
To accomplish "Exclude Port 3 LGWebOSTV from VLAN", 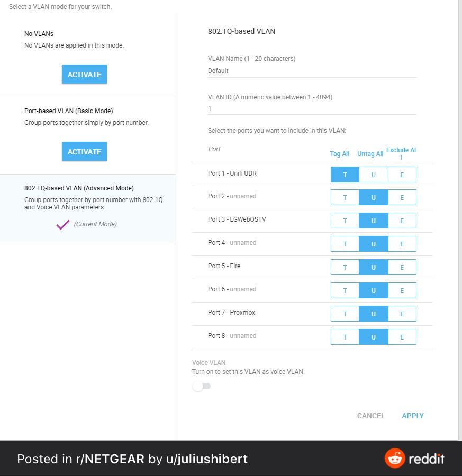I will coord(402,221).
